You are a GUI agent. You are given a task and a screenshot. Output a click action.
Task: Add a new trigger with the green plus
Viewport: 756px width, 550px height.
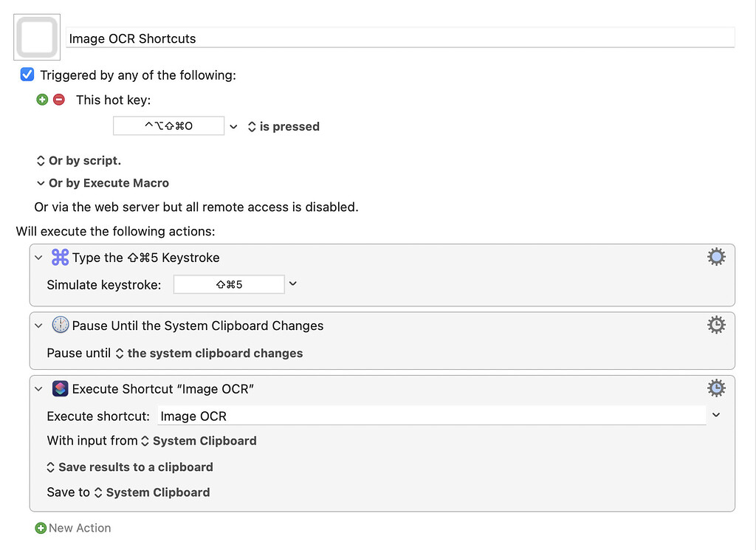tap(42, 99)
